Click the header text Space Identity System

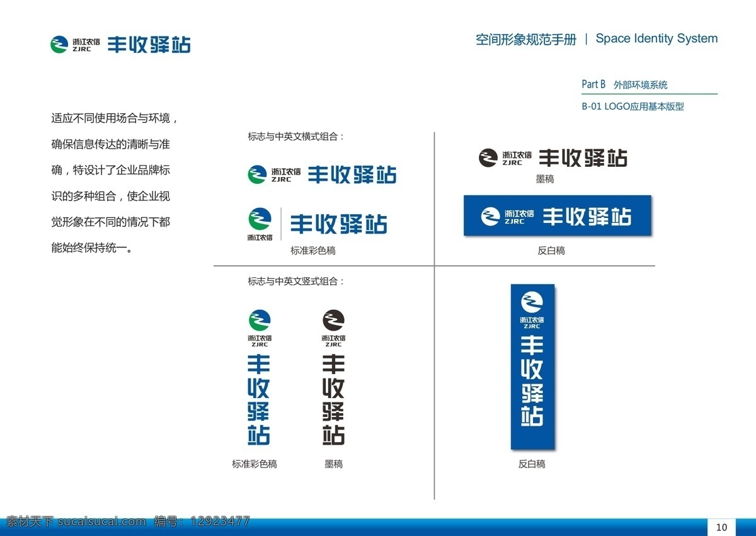click(x=656, y=38)
